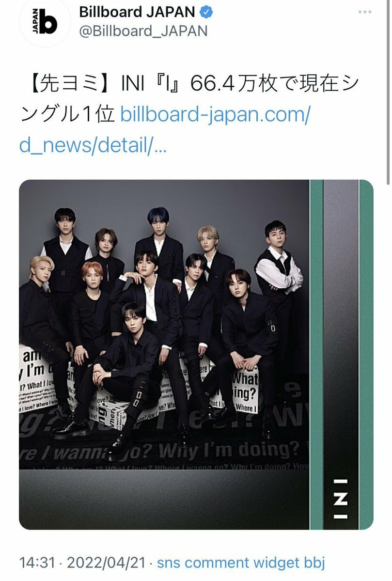Follow the billboard-japan.com article link
Screen dimensions: 392x581
coord(215,114)
